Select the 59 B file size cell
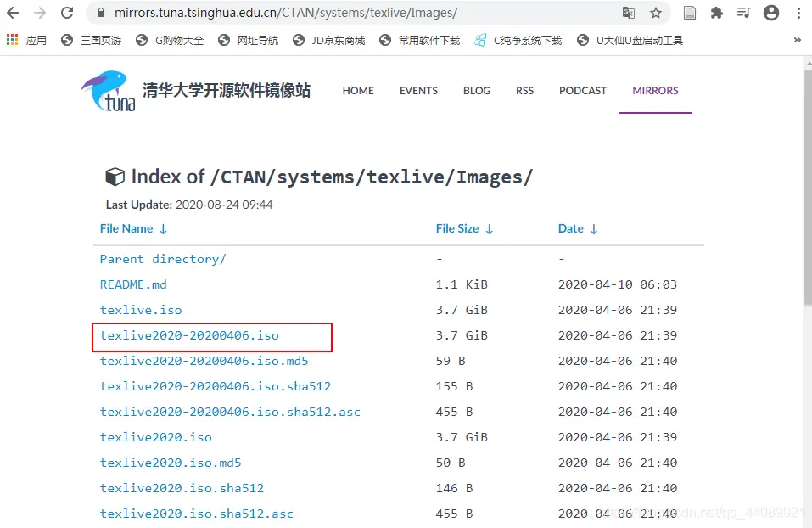 pos(451,361)
